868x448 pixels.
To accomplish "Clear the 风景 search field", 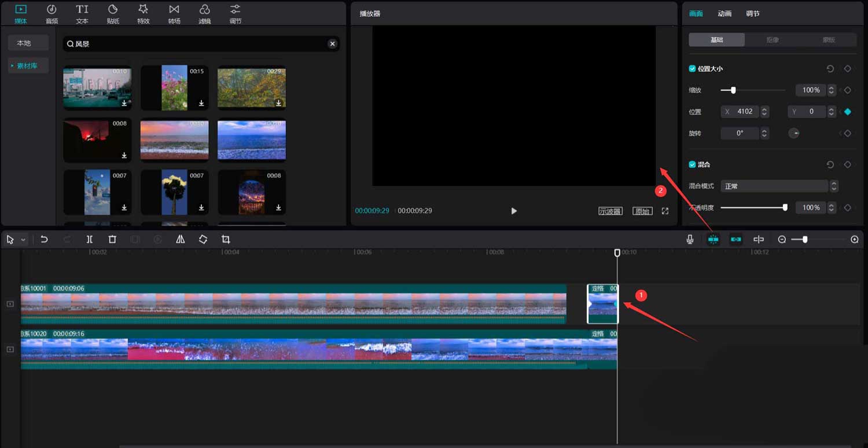I will tap(332, 43).
